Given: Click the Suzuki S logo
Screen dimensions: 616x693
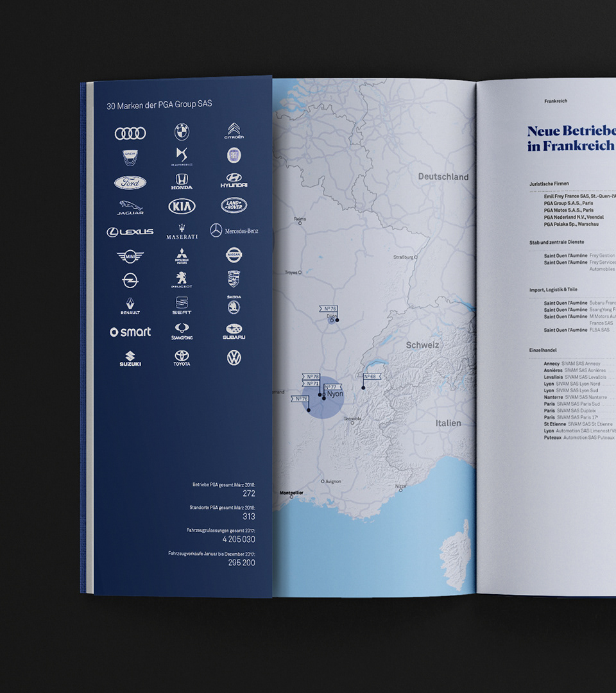Looking at the screenshot, I should pyautogui.click(x=130, y=359).
